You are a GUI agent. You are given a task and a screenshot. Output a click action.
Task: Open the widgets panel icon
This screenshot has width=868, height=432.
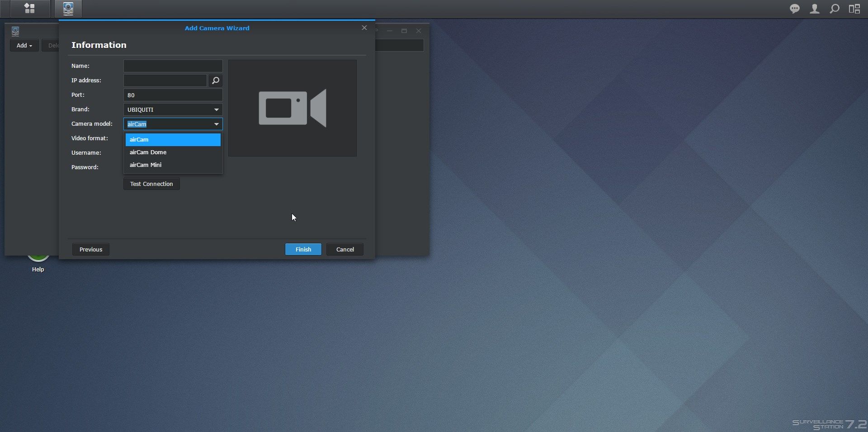click(854, 9)
